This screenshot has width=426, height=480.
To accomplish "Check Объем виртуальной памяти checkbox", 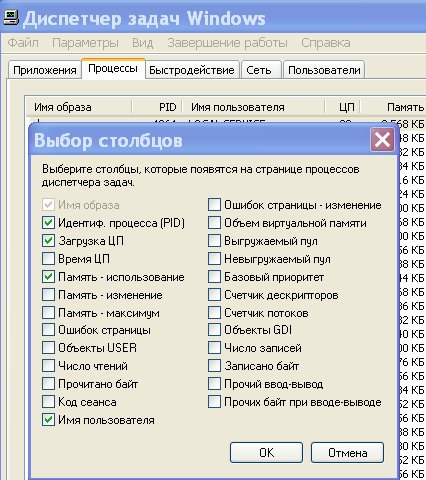I will click(x=214, y=223).
